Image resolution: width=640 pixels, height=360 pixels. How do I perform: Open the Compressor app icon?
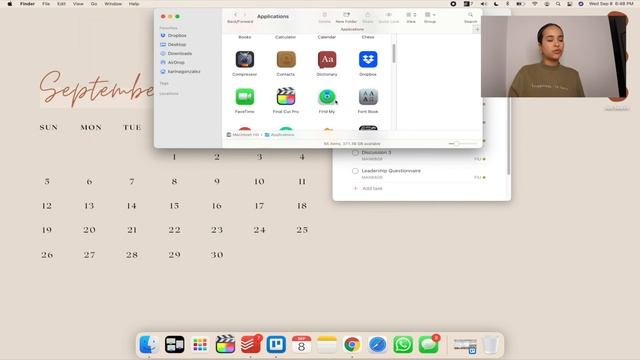click(244, 60)
